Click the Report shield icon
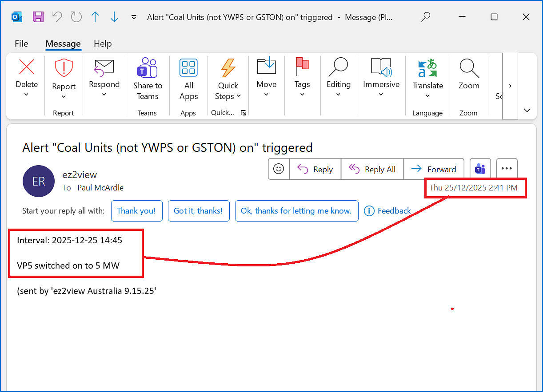 tap(64, 68)
